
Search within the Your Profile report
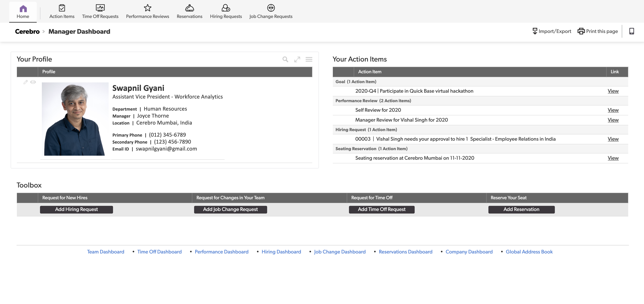285,59
